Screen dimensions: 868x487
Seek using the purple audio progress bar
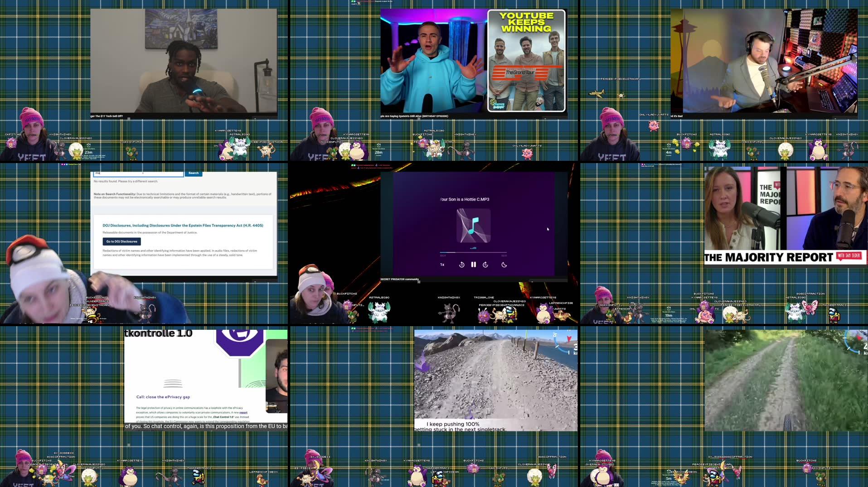(x=473, y=252)
